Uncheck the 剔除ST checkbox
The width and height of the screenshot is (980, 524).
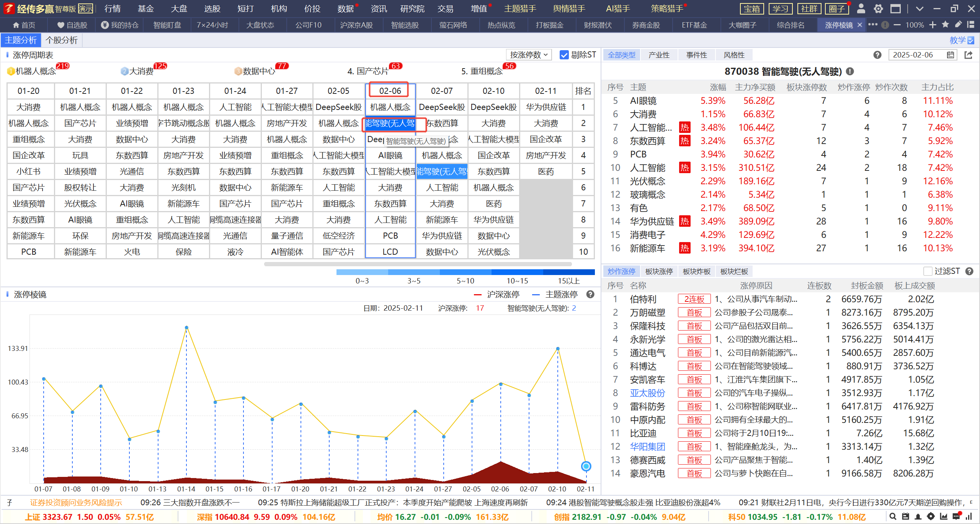pyautogui.click(x=564, y=55)
